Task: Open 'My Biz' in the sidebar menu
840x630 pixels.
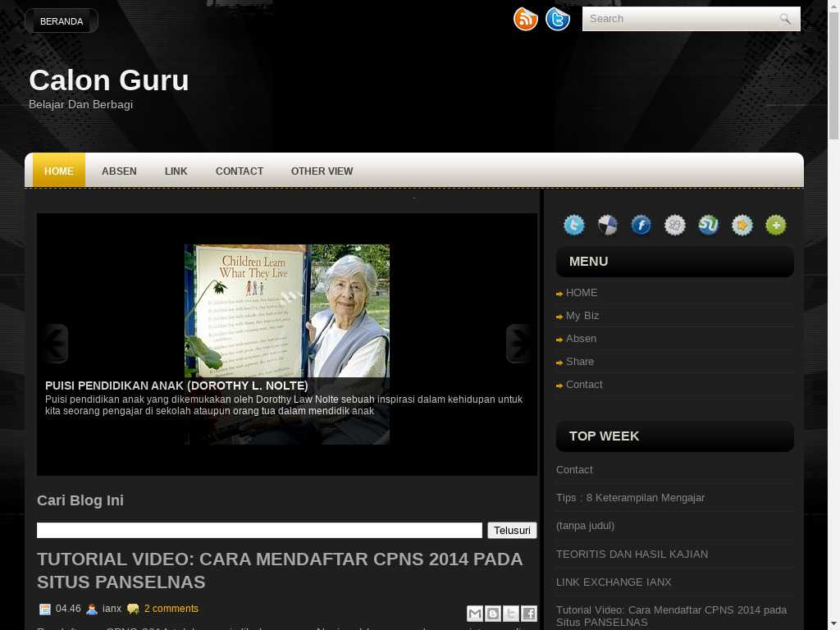Action: tap(582, 316)
